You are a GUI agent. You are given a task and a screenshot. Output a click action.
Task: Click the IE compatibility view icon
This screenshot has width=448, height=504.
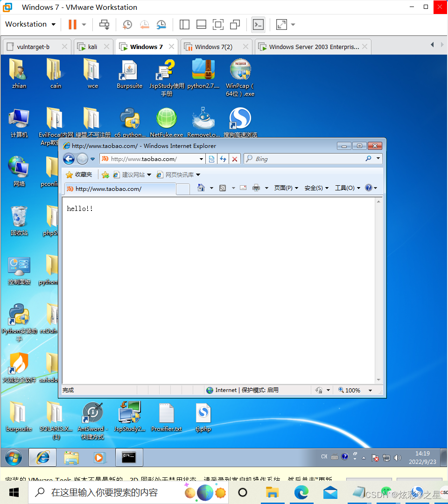pos(211,159)
